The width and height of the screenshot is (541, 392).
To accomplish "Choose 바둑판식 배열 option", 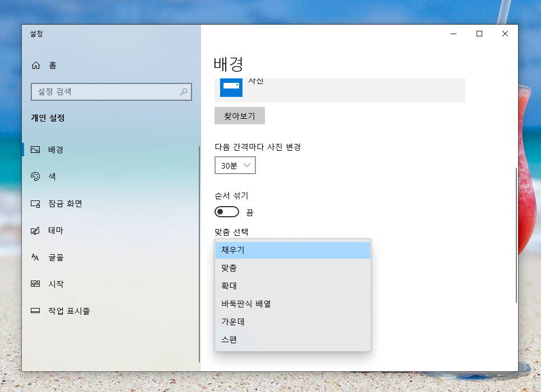I will pos(293,304).
